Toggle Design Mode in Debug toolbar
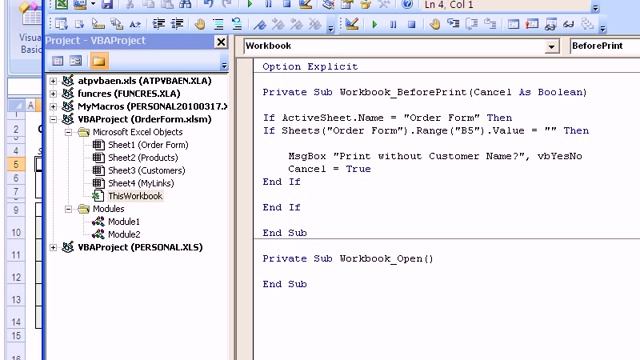Viewport: 640px width, 360px height. tap(352, 24)
